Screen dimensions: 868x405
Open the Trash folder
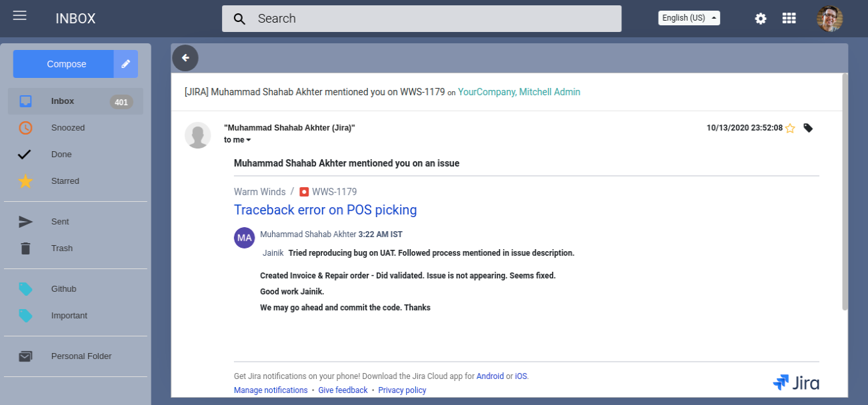pyautogui.click(x=62, y=248)
